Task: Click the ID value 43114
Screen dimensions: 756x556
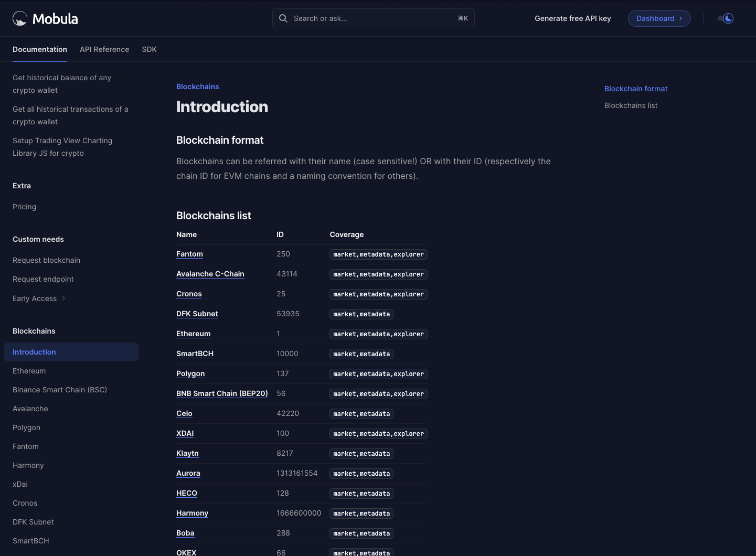Action: (287, 274)
